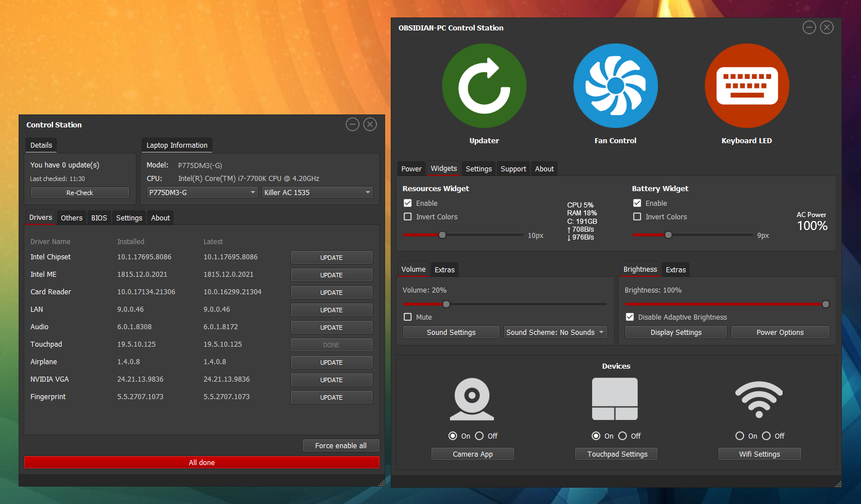Screen dimensions: 861x504
Task: Minimize the OBSIDIAN-PC Control Station window
Action: click(x=809, y=27)
